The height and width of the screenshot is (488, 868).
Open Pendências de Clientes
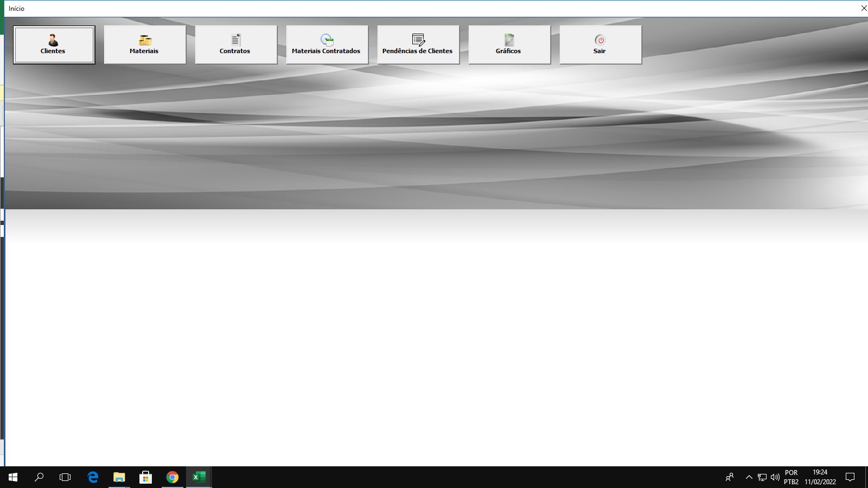point(418,44)
